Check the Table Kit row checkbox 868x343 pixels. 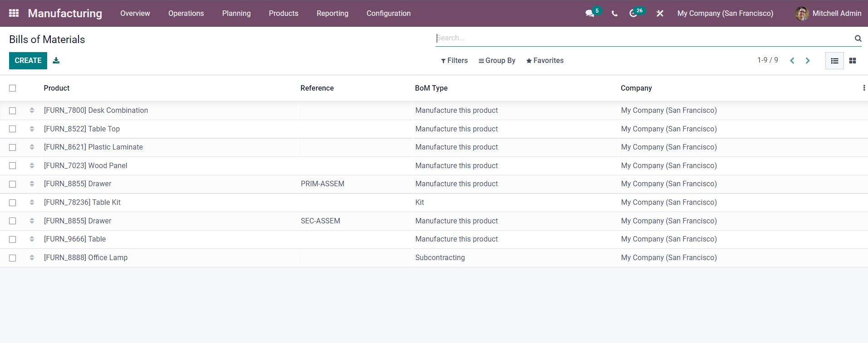(13, 203)
